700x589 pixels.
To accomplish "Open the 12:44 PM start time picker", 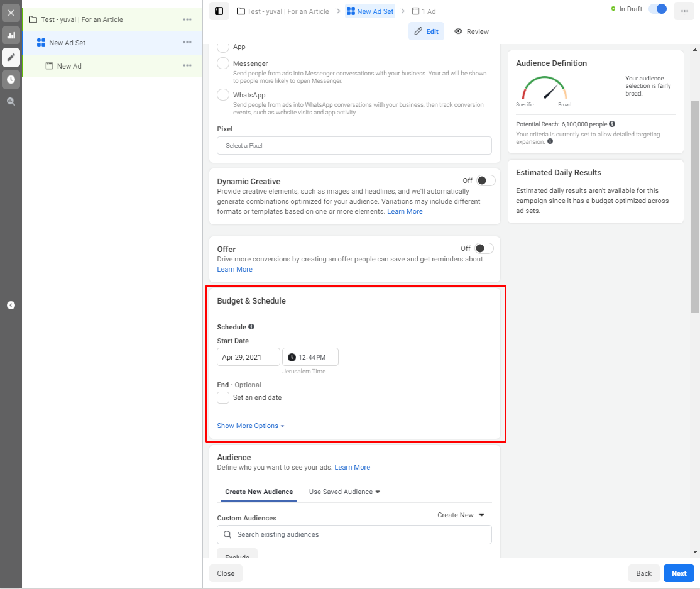I will (x=310, y=357).
